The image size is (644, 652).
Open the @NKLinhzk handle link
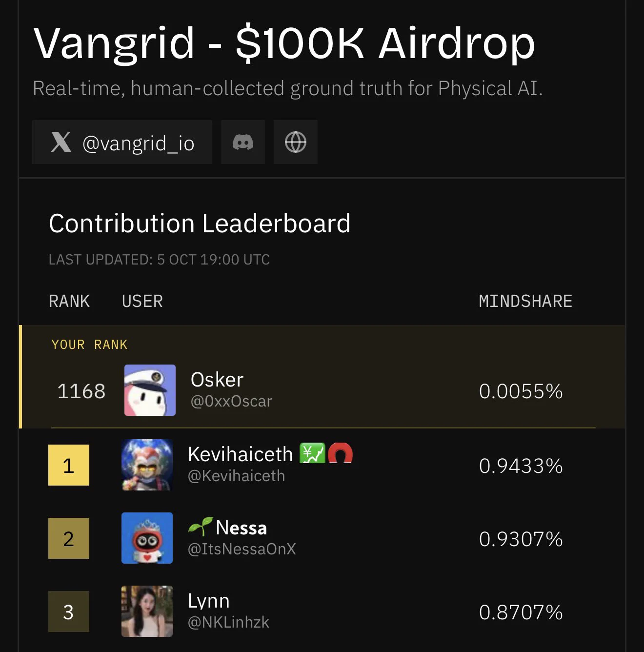(228, 622)
